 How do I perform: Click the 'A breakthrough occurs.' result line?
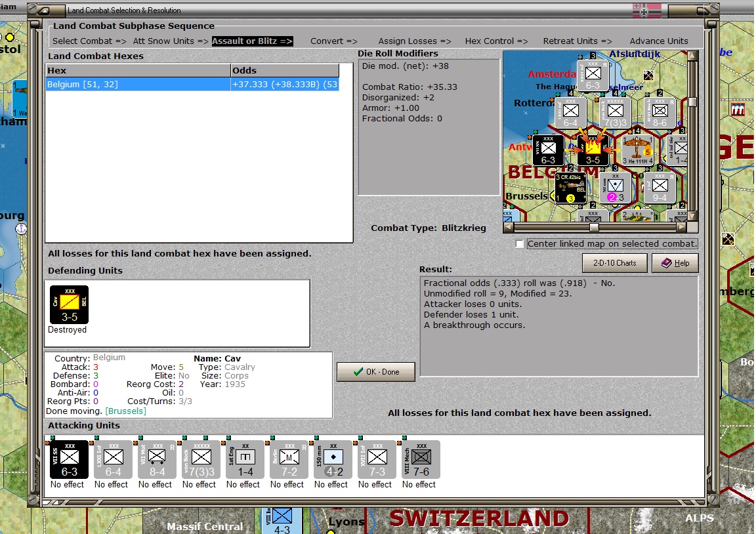[474, 325]
